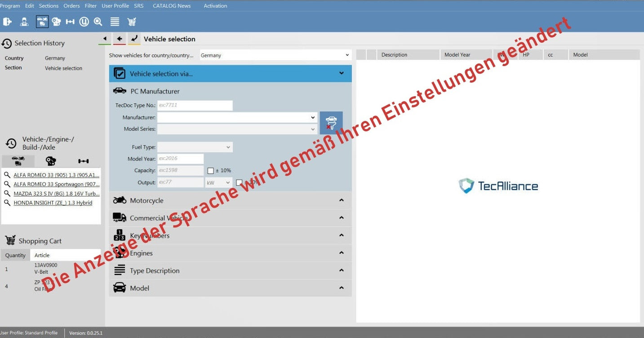
Task: Open the mechanic user profile icon
Action: coord(24,22)
